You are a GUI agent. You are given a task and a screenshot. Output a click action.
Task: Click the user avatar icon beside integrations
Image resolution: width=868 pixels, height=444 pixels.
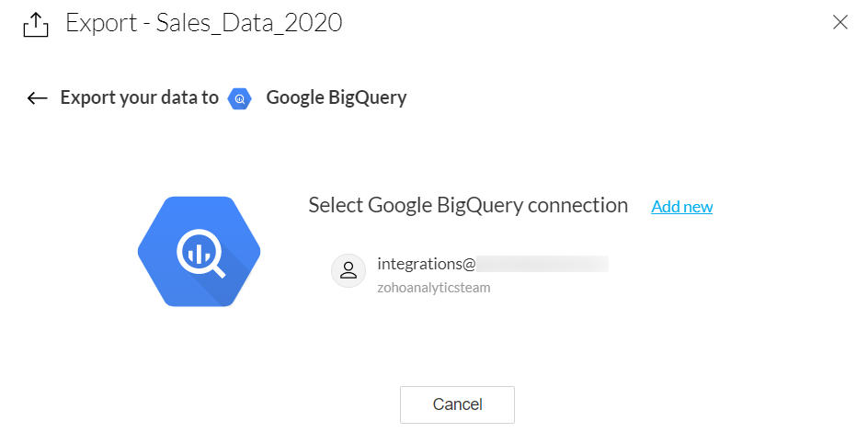coord(348,271)
